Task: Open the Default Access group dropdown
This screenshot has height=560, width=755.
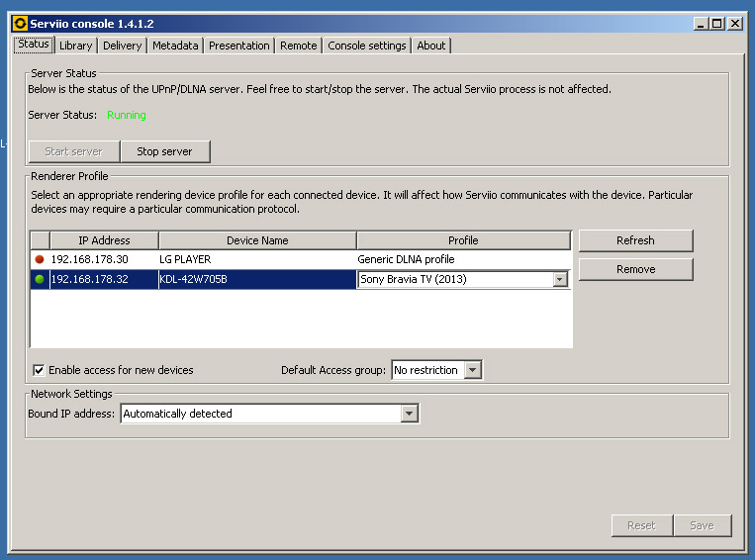Action: (x=473, y=370)
